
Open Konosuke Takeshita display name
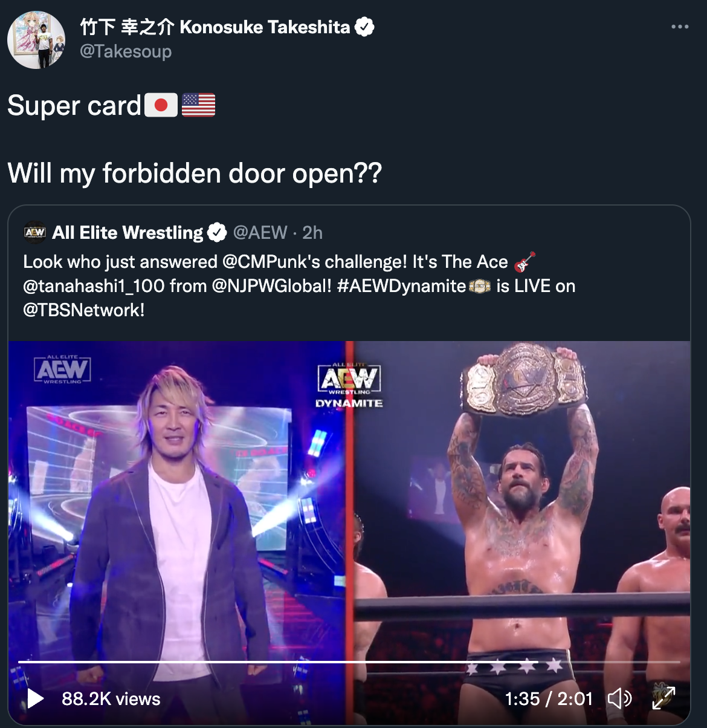tap(215, 27)
